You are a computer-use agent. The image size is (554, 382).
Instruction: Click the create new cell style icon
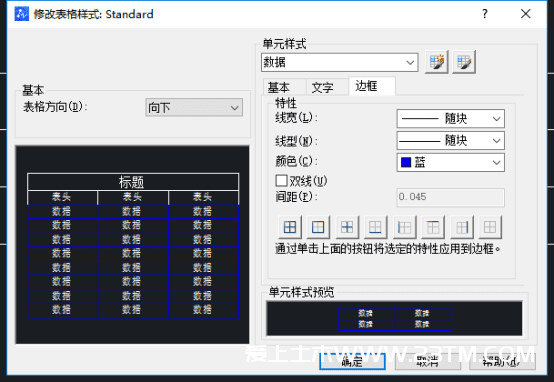click(437, 62)
